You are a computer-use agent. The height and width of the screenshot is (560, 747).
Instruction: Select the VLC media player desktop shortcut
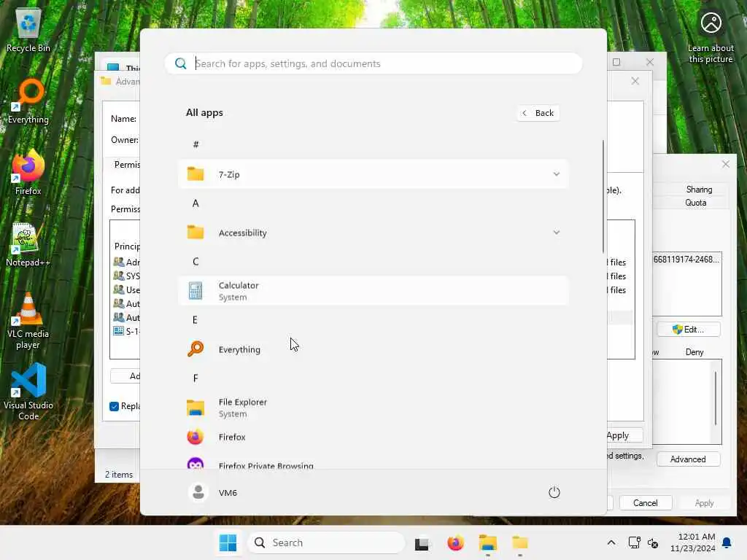[x=28, y=321]
